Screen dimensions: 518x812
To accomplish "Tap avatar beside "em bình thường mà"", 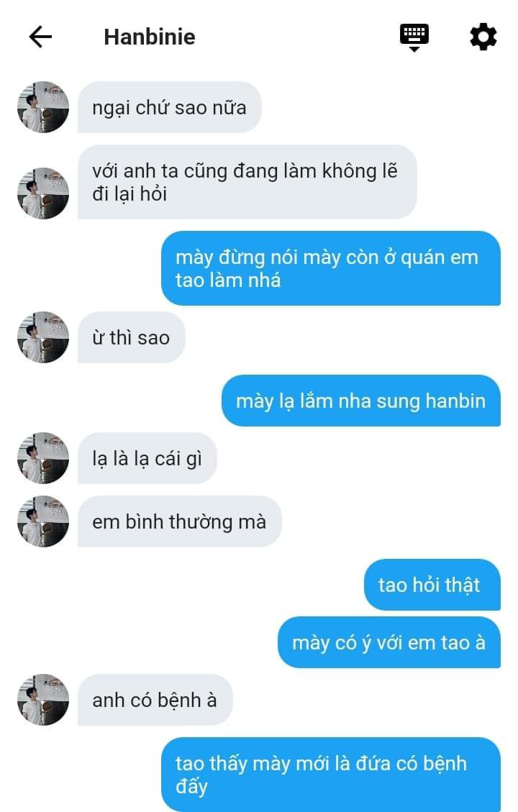I will pyautogui.click(x=43, y=521).
